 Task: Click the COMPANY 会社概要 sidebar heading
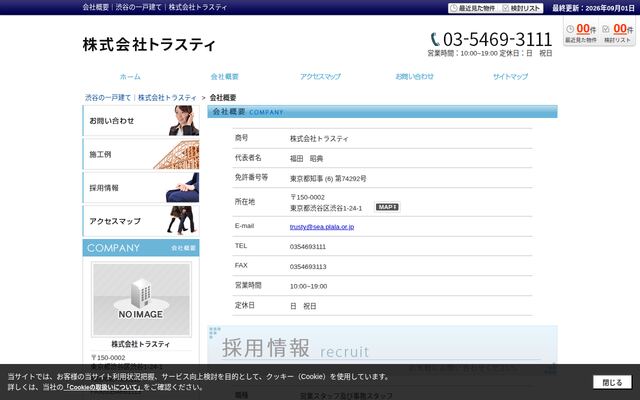click(x=141, y=248)
